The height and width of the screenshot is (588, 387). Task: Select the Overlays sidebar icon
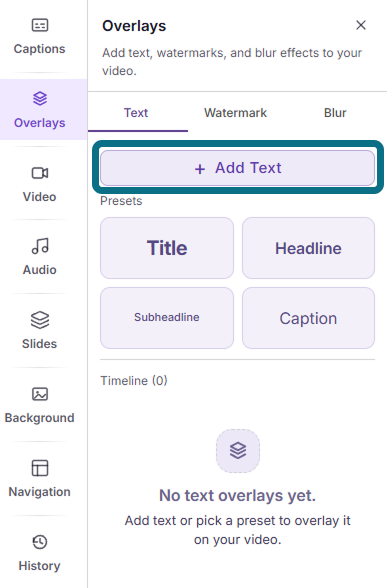click(x=40, y=99)
